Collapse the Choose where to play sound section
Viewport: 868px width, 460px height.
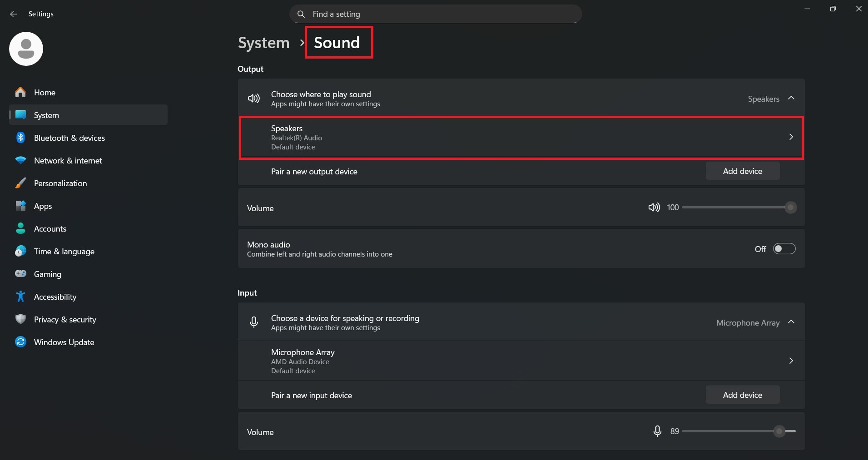(x=790, y=99)
